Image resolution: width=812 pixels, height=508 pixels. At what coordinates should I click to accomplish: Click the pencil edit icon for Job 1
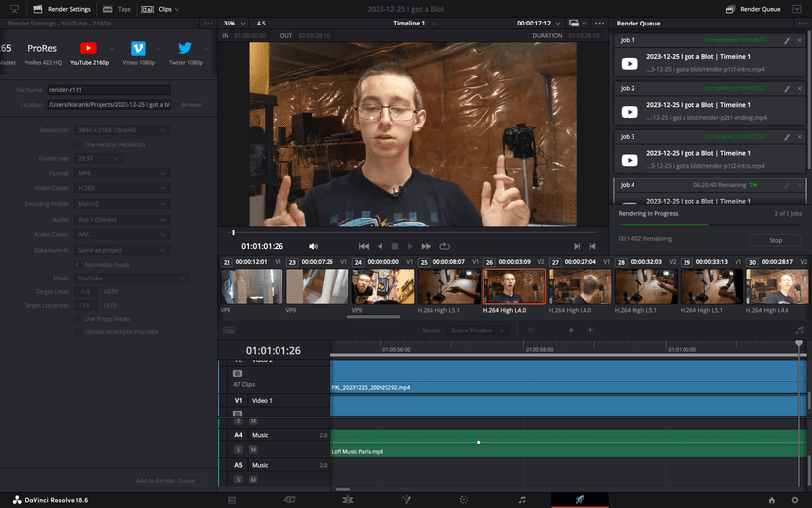[787, 41]
